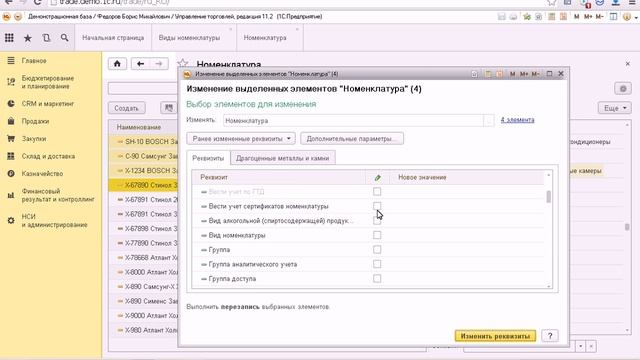Click Дополнительные параметры button

[x=352, y=139]
